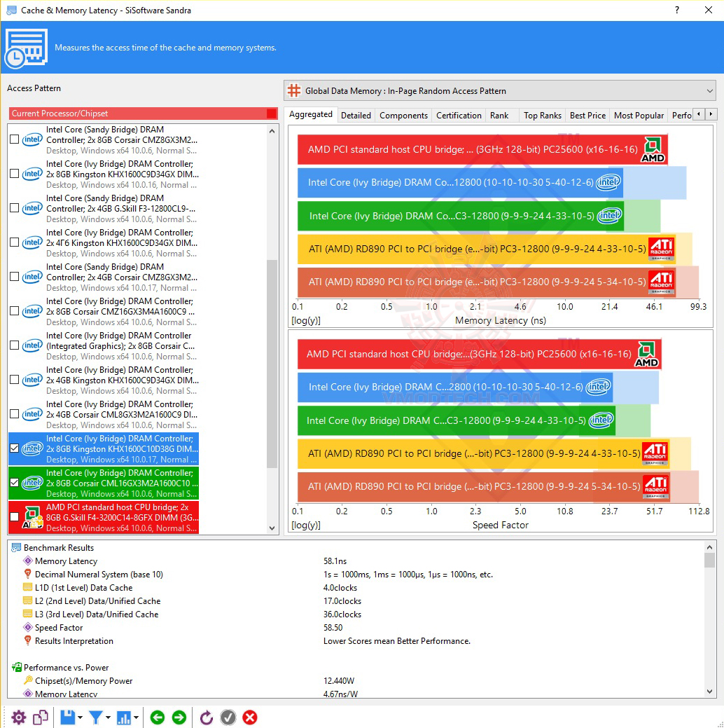Click the blue bar chart icon
The height and width of the screenshot is (728, 724).
(x=123, y=717)
